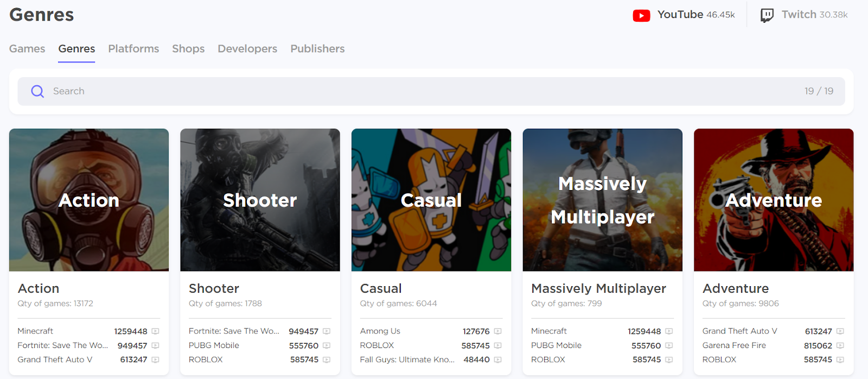Focus the genre Search field

tap(431, 91)
